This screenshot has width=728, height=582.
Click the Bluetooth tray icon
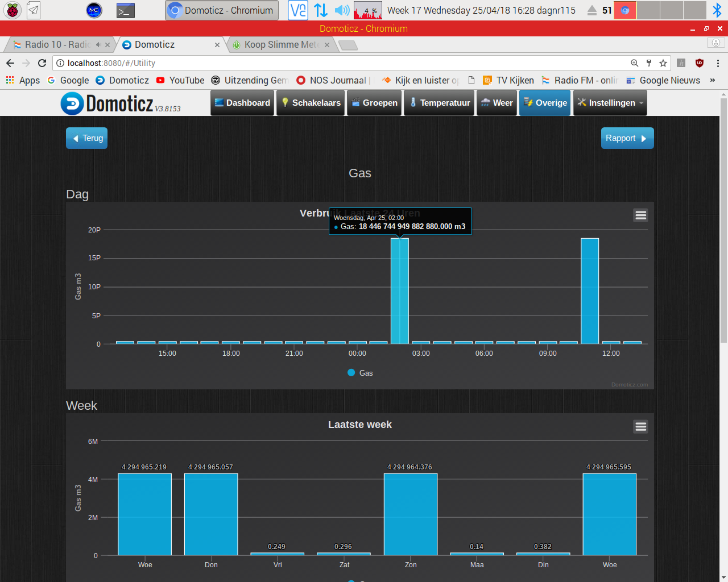click(717, 10)
